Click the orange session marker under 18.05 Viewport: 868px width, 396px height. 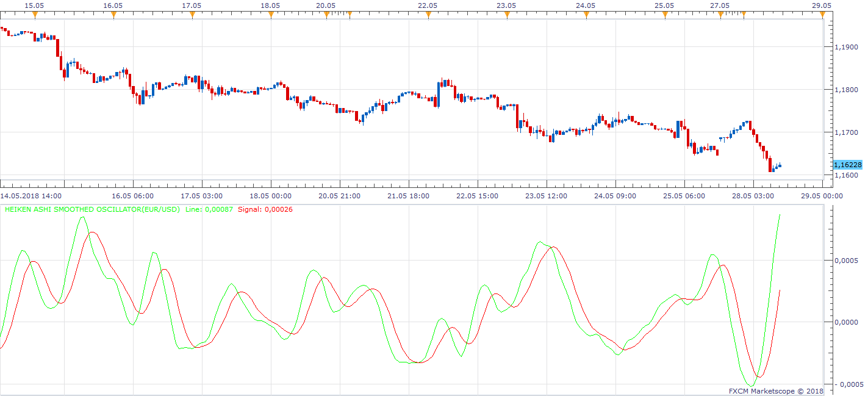click(271, 15)
